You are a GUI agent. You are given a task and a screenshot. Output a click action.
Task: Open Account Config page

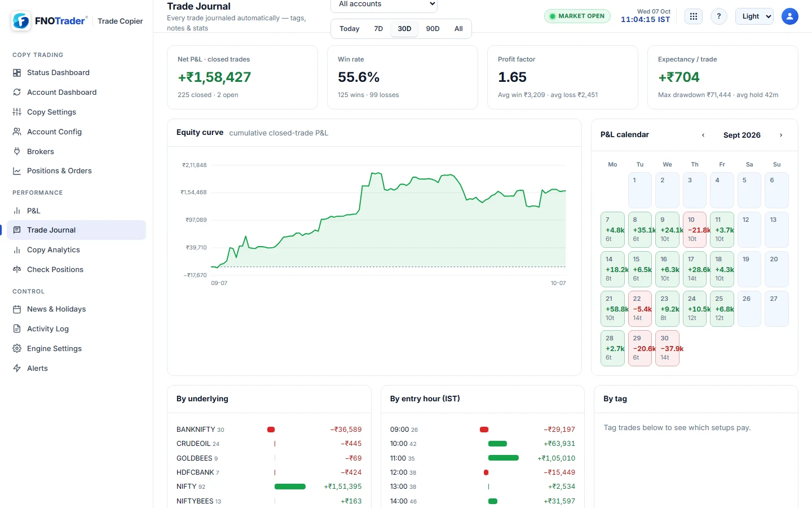click(76, 132)
